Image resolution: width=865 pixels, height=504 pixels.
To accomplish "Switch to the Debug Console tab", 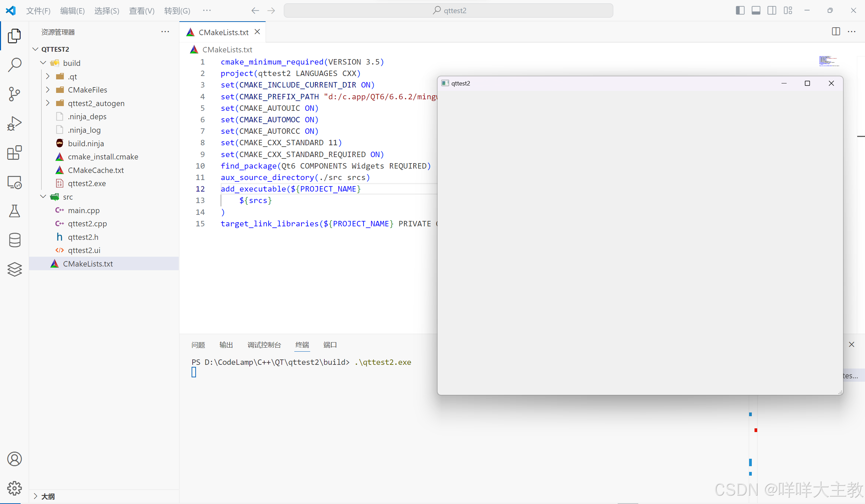I will coord(264,345).
